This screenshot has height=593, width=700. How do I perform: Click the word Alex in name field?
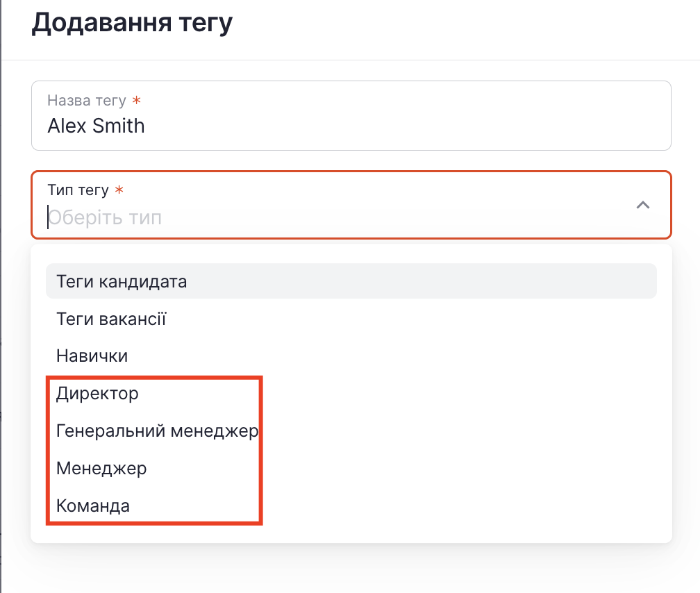tap(65, 126)
